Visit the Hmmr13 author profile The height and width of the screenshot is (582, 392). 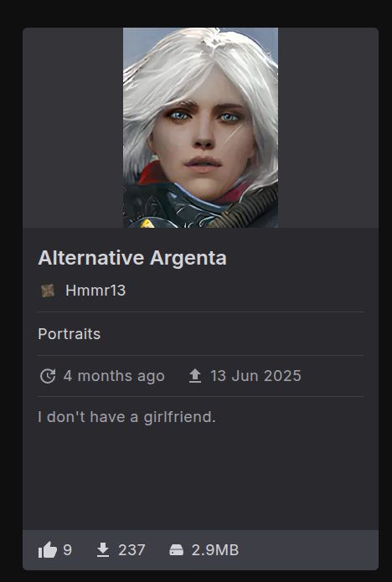point(95,291)
